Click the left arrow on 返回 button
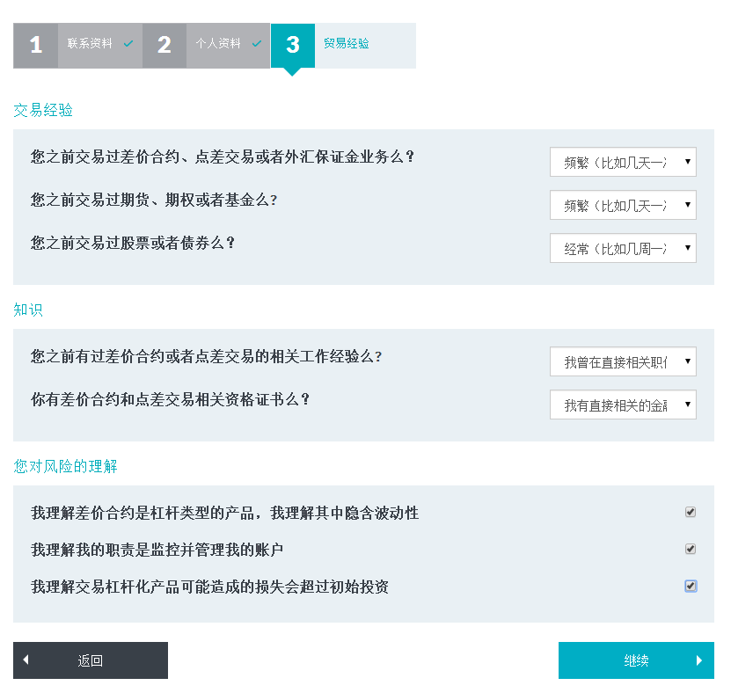Image resolution: width=731 pixels, height=700 pixels. 26,660
